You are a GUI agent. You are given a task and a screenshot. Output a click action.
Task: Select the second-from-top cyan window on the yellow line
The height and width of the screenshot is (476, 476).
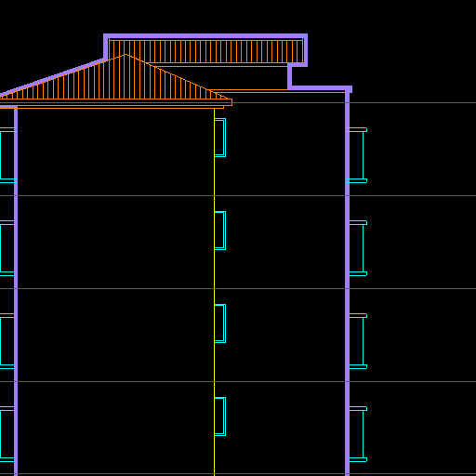click(220, 231)
